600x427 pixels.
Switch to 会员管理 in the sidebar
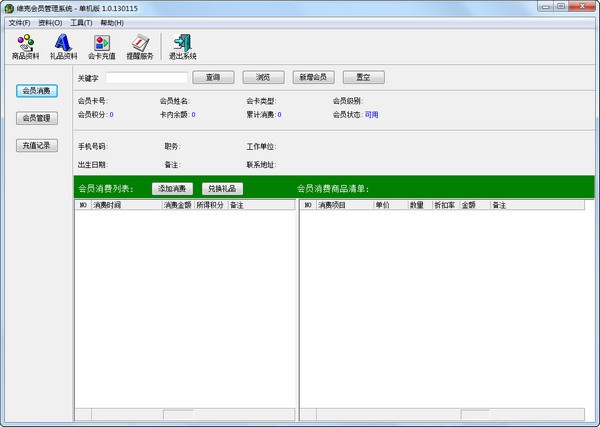point(36,118)
